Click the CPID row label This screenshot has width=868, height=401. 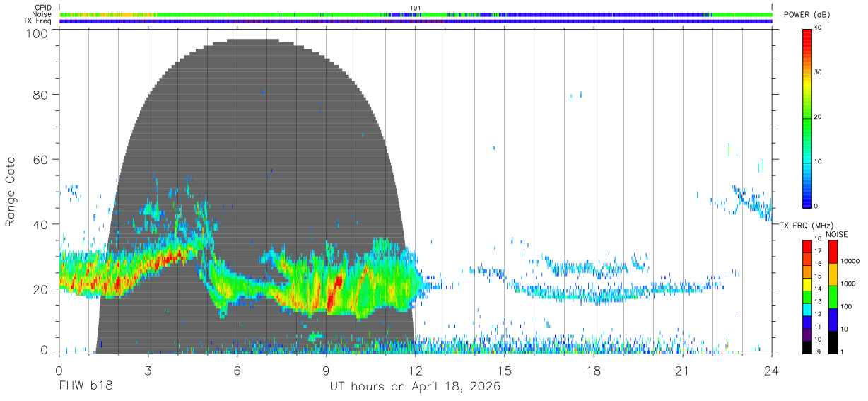click(43, 8)
